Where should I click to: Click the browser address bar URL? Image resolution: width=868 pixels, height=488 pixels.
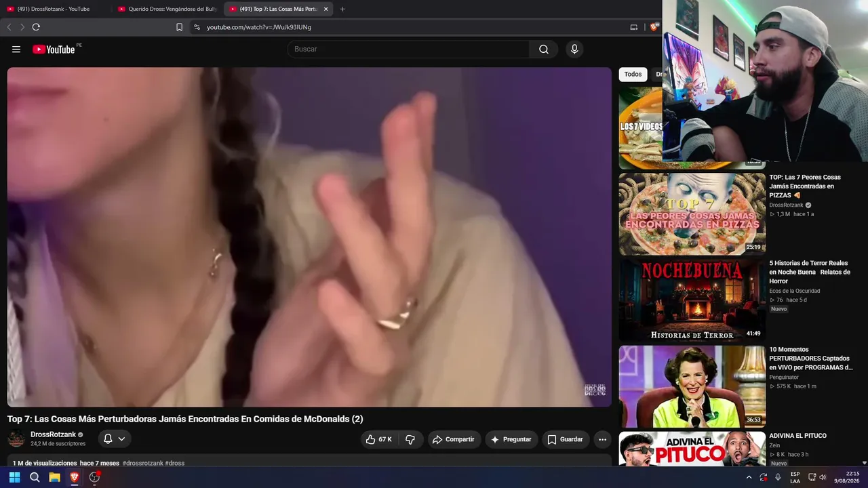(x=259, y=27)
